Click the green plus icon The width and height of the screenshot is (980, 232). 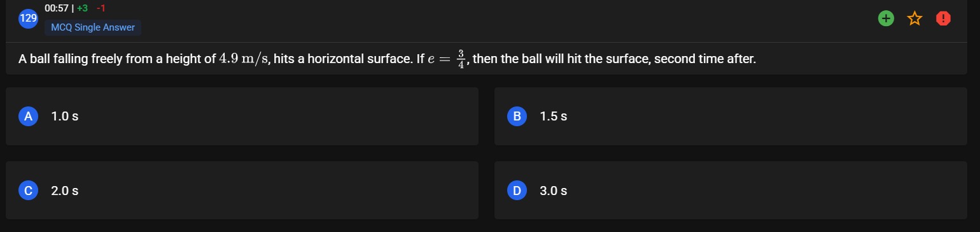[x=885, y=18]
